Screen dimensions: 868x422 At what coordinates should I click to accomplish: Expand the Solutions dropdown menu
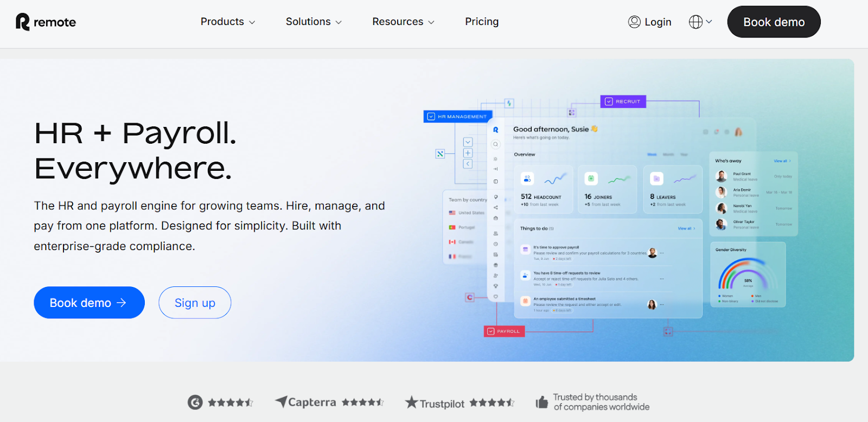[x=314, y=22]
